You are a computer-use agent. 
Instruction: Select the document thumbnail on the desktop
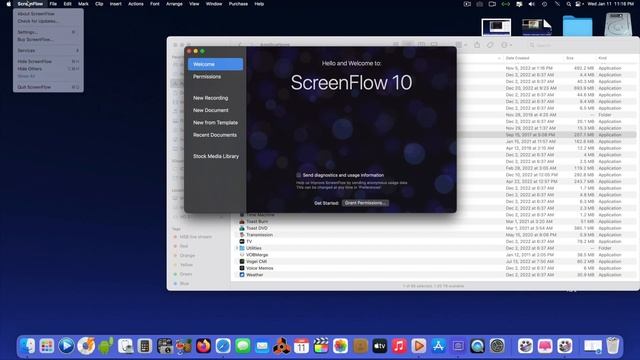(536, 27)
